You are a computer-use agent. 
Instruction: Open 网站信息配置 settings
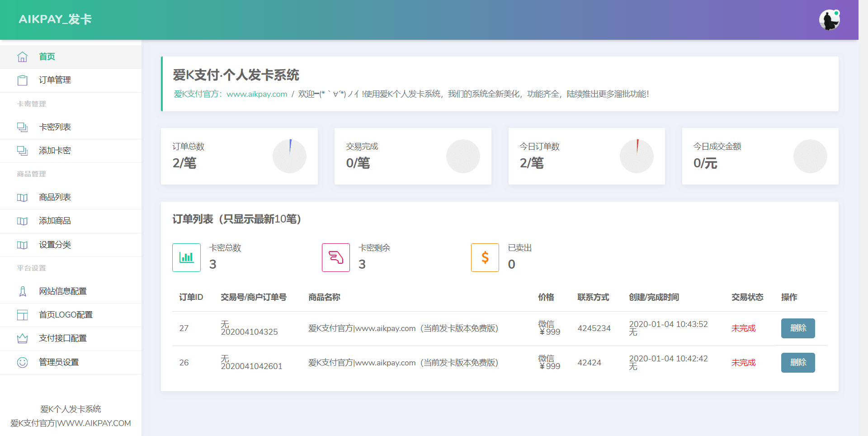(71, 291)
